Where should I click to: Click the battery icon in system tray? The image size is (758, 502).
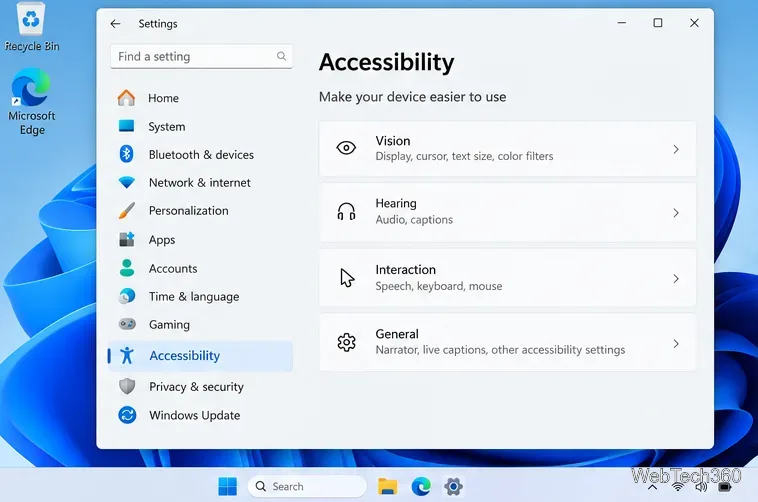pyautogui.click(x=725, y=487)
